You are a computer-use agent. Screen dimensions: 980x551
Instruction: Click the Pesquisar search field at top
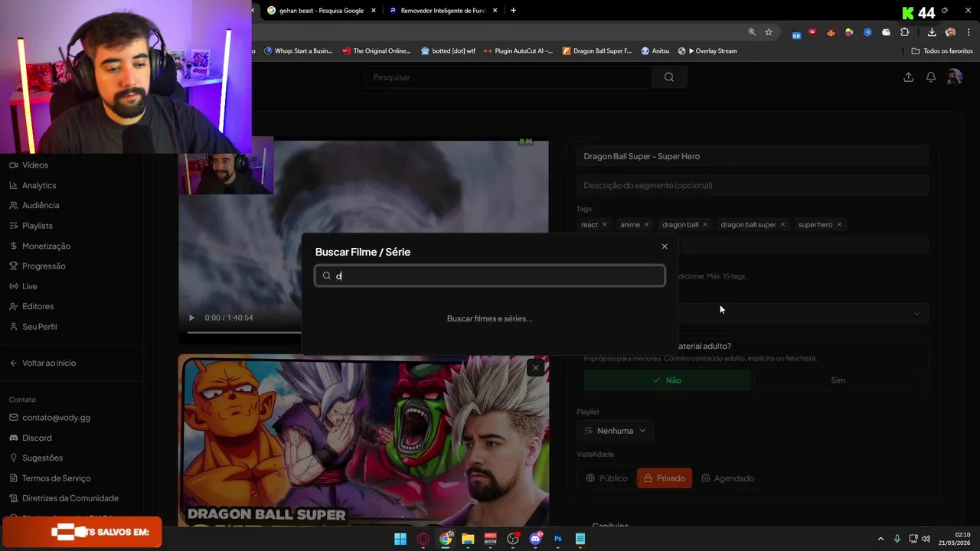pos(508,77)
